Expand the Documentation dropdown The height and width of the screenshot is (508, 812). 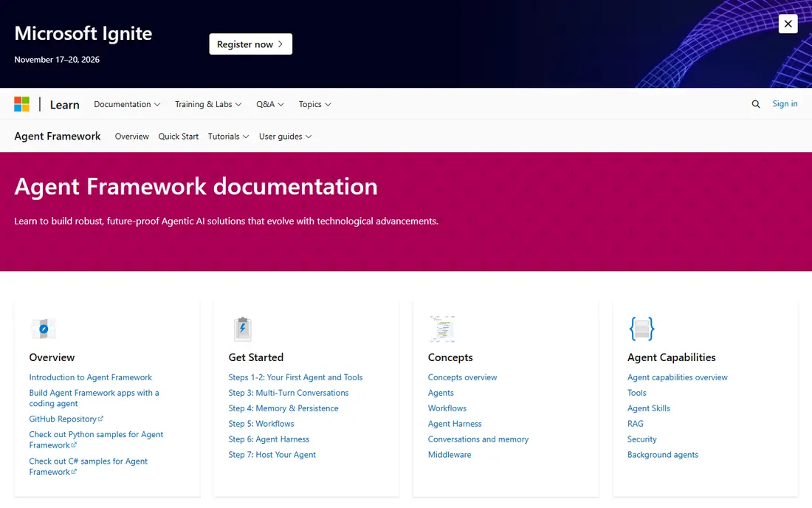[127, 104]
